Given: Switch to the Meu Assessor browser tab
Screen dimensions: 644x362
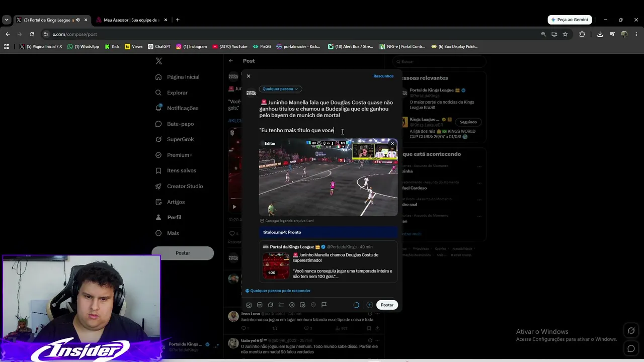Looking at the screenshot, I should [x=131, y=20].
